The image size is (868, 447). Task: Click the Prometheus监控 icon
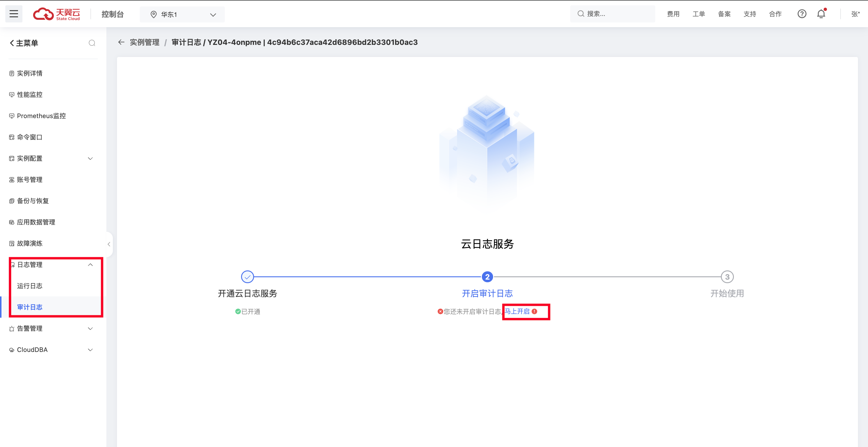[x=12, y=116]
